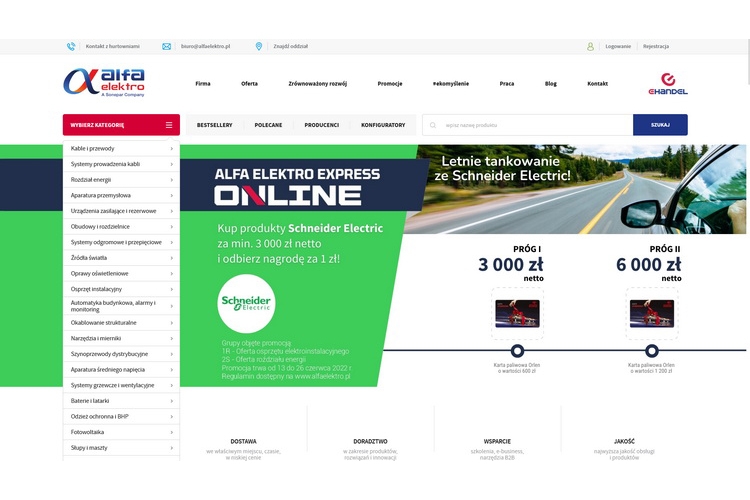Click the Logowanie link

[618, 46]
